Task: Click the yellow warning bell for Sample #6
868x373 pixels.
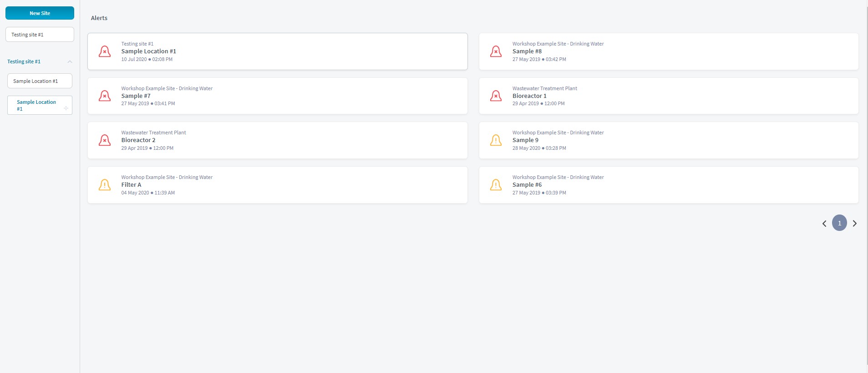Action: point(496,185)
